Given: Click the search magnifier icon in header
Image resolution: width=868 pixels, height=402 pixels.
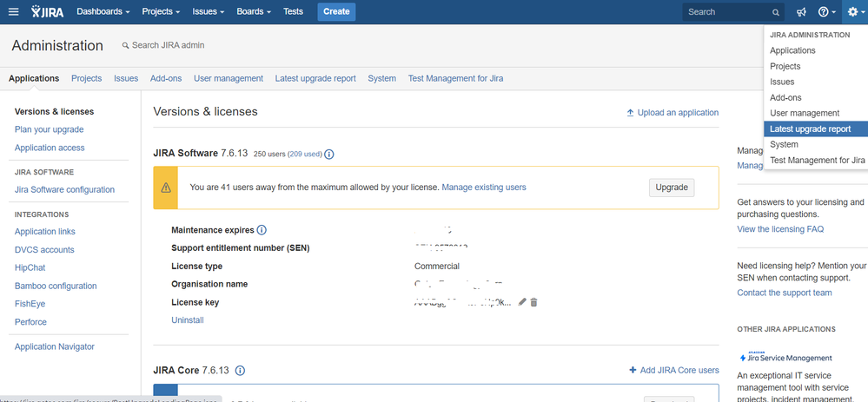Looking at the screenshot, I should (x=776, y=12).
